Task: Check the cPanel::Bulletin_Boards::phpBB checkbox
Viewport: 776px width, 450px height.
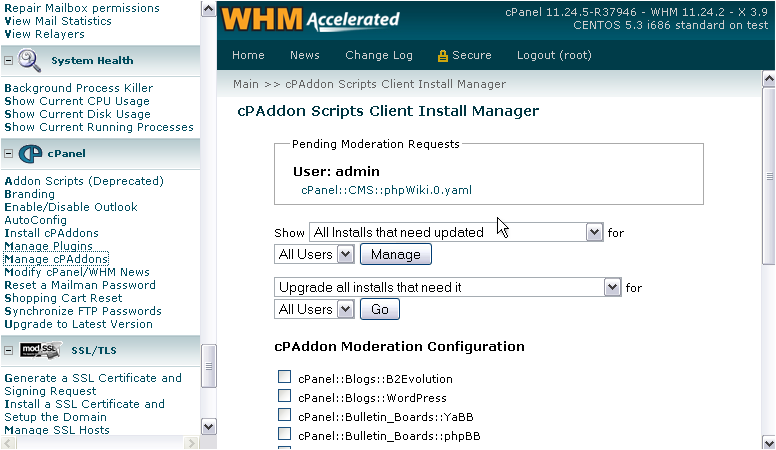Action: [x=285, y=434]
